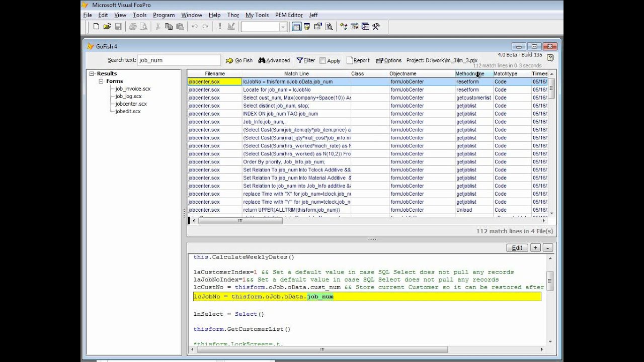
Task: Click the minus font-size button
Action: coord(548,247)
